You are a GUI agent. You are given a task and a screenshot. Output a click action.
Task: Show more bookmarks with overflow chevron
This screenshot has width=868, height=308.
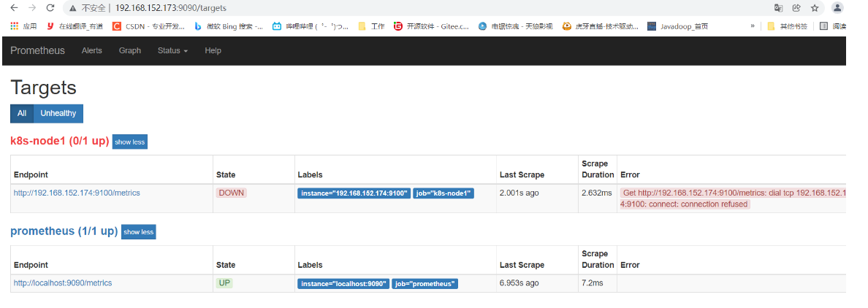753,26
